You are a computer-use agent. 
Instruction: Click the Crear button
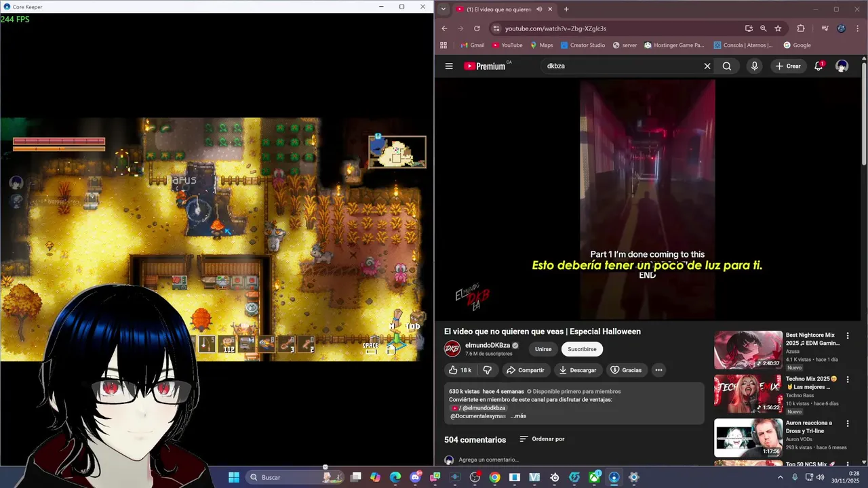coord(788,66)
